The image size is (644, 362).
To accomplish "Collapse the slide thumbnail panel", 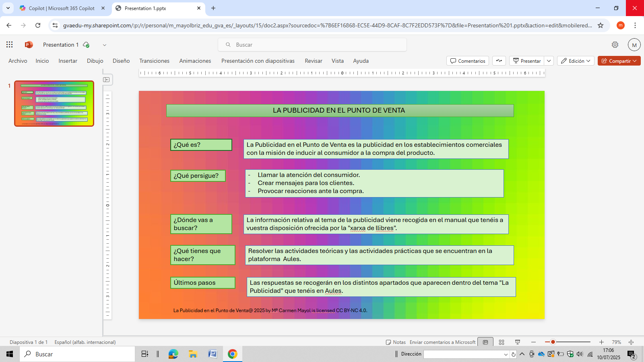I will click(106, 80).
